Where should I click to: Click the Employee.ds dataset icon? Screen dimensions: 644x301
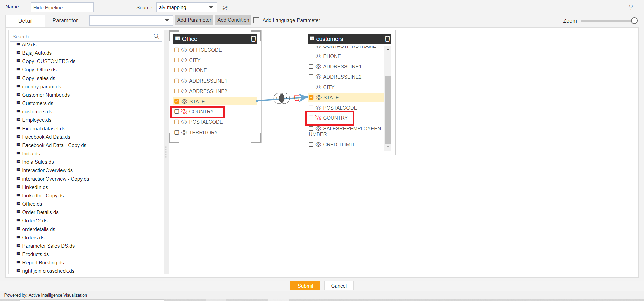18,119
